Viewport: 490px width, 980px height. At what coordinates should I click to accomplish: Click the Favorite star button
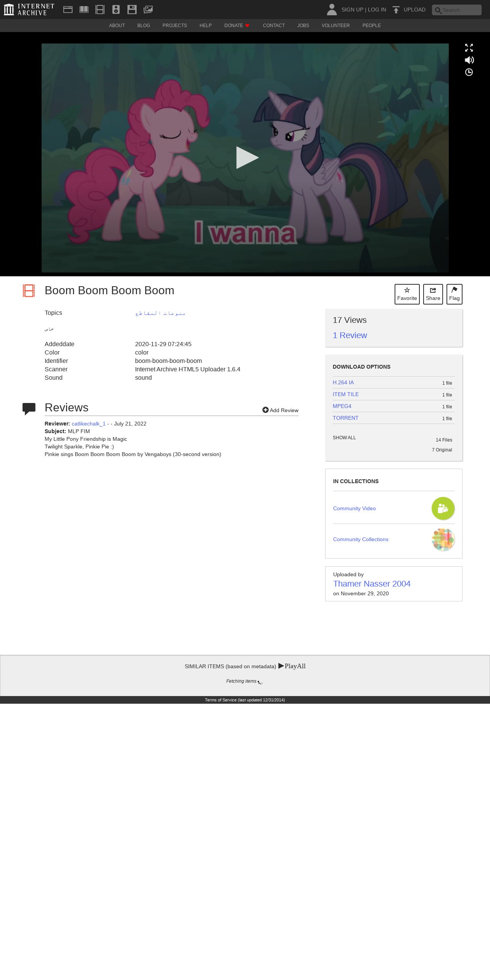(407, 294)
